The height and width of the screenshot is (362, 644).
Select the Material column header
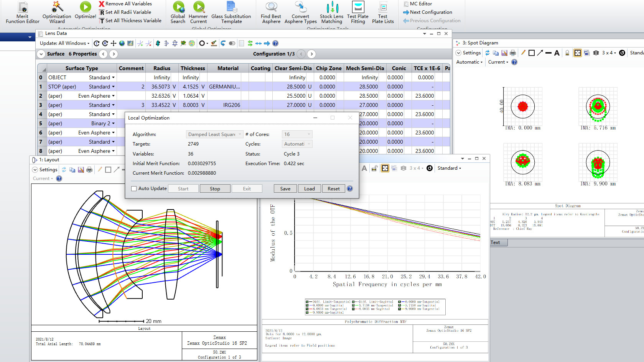click(x=228, y=68)
